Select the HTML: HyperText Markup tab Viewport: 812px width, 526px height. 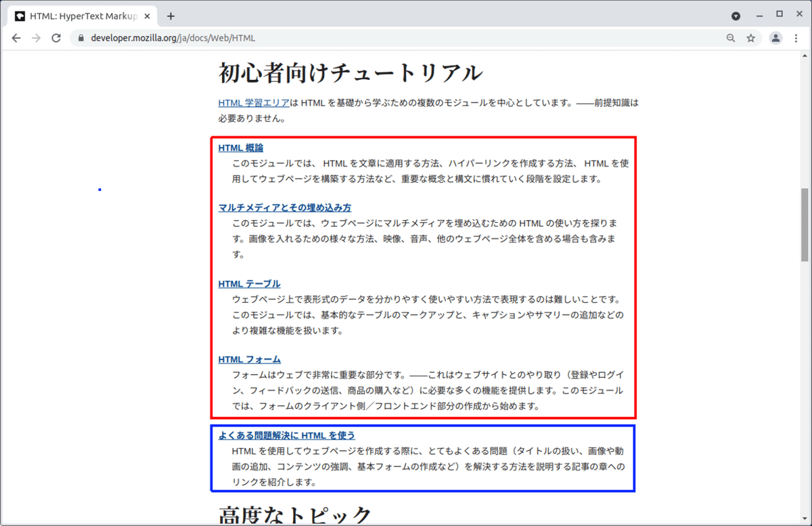[88, 15]
